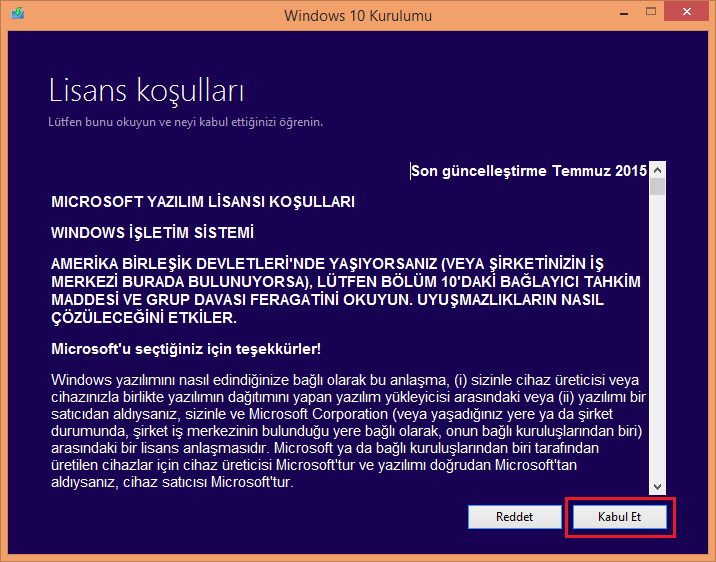The width and height of the screenshot is (716, 562).
Task: Click the 'Lütfen bunu okuyun' subtitle text
Action: [185, 122]
